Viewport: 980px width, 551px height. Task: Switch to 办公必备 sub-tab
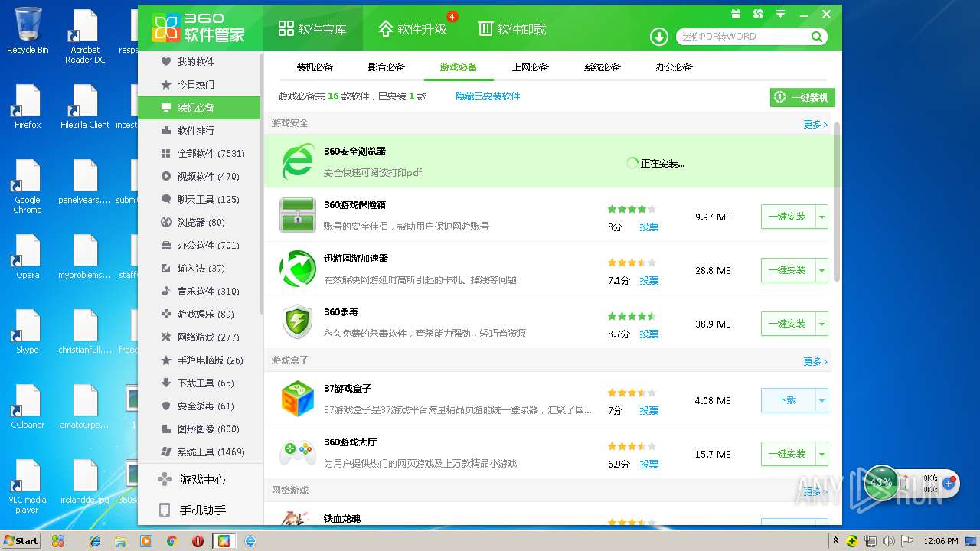point(675,67)
